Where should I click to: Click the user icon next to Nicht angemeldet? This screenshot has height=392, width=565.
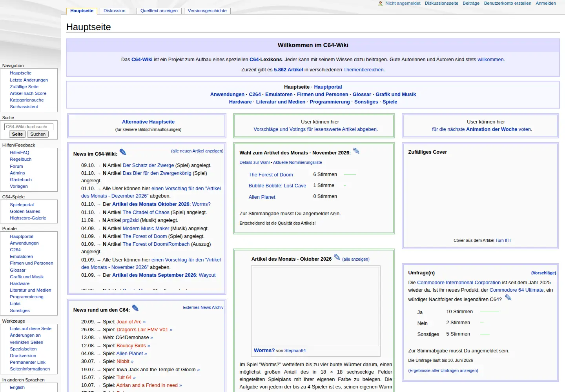381,3
